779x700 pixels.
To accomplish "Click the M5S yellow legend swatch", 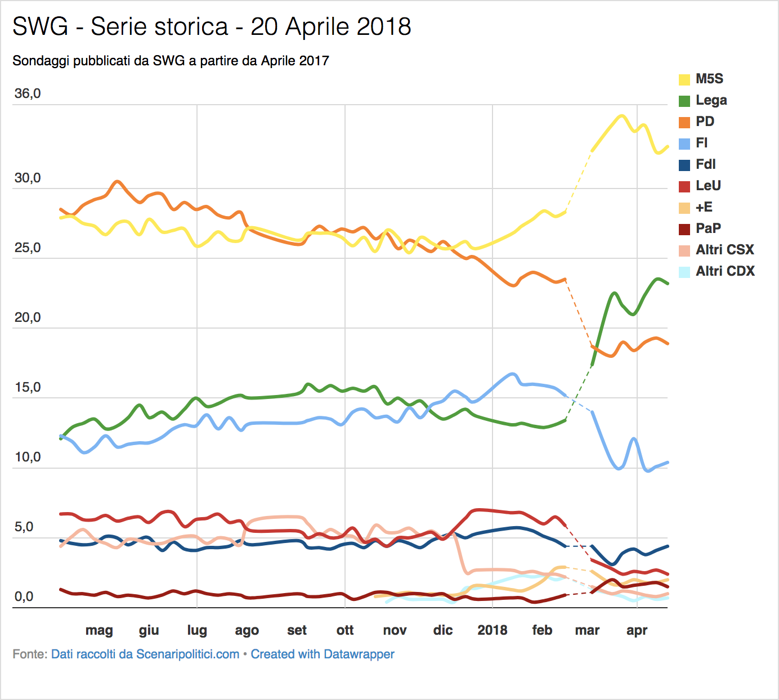I will [x=684, y=79].
